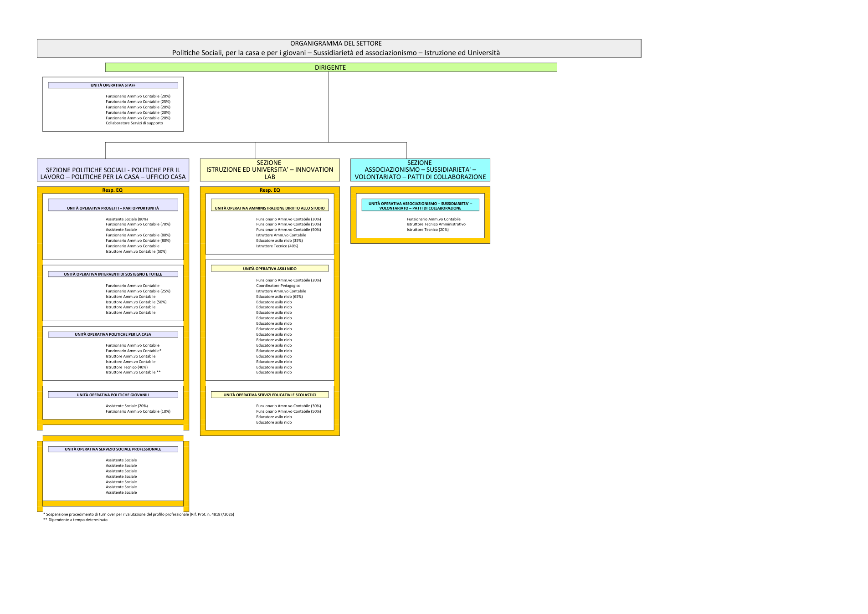Click SEZIONE ASSOCIAZIONISMO – SUSSIDIARIETA' box
The width and height of the screenshot is (868, 614).
(420, 170)
